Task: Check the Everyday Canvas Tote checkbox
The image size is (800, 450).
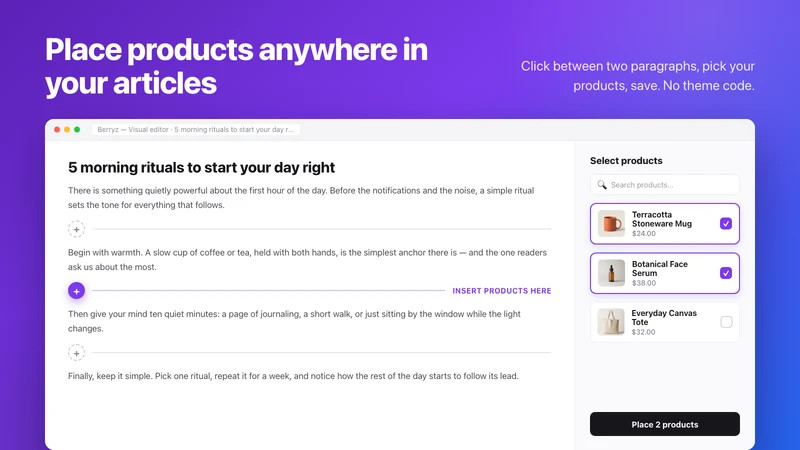Action: [726, 322]
